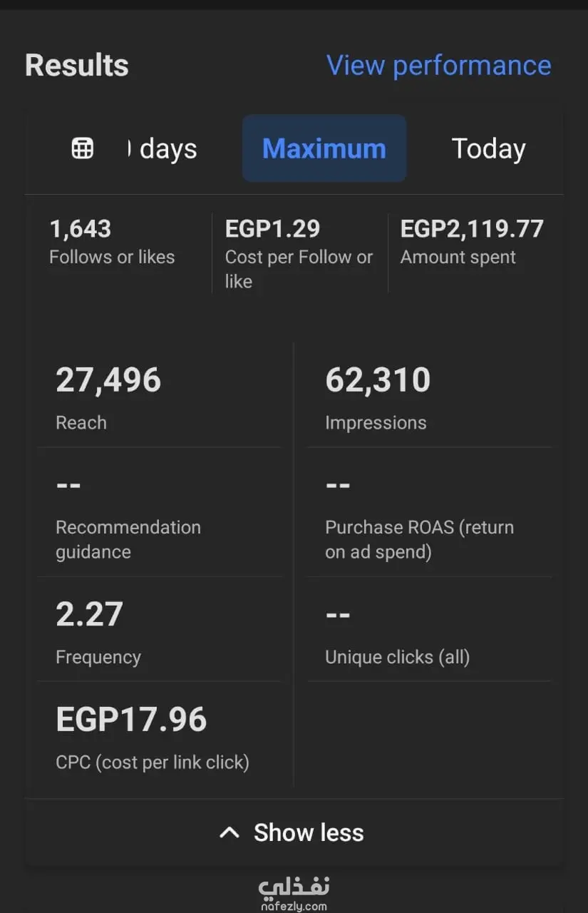Screen dimensions: 588x913
Task: Select the Cost per Follow or like metric
Action: tap(299, 253)
